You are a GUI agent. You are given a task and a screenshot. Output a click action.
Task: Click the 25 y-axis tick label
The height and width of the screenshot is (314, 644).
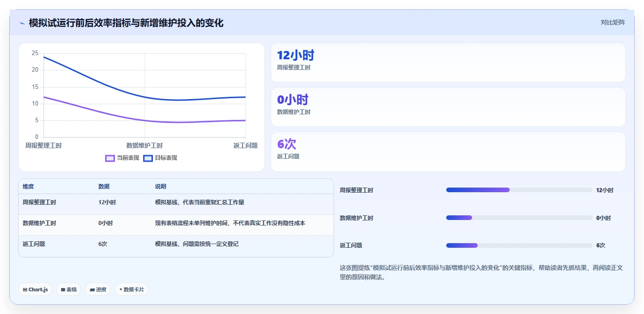pyautogui.click(x=35, y=53)
